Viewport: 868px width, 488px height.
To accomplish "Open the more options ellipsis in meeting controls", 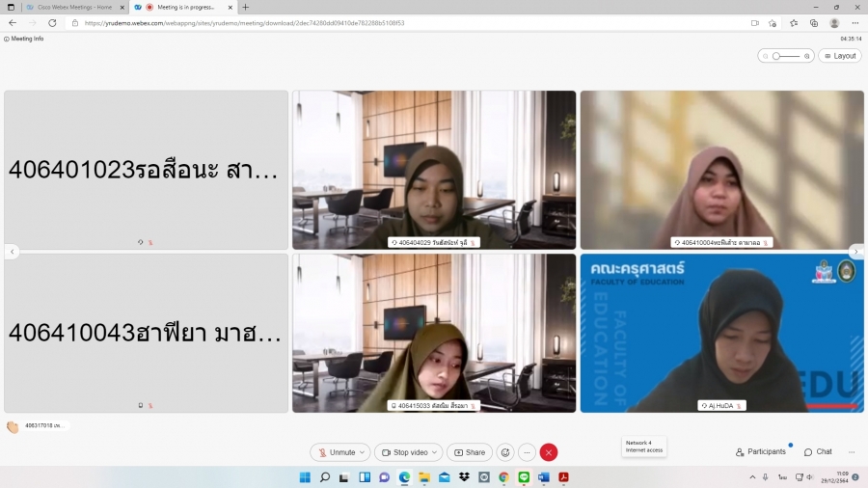I will coord(527,452).
